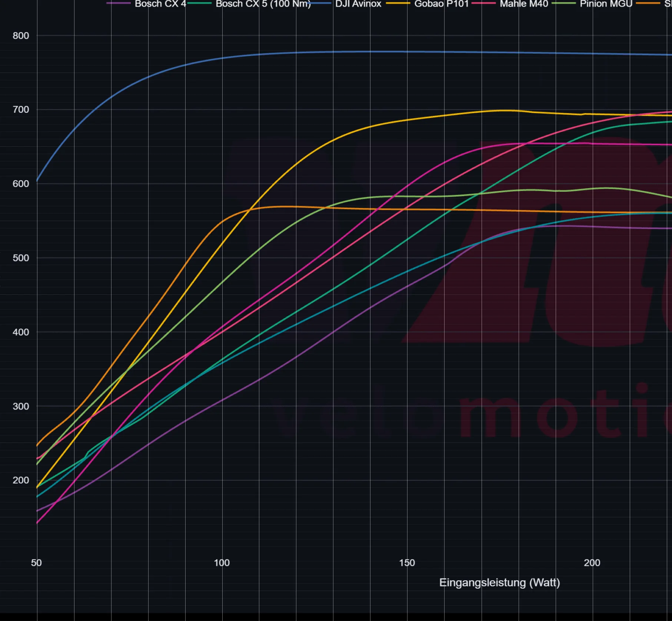Click the 50 x-axis tick label
The height and width of the screenshot is (621, 672).
pos(36,563)
